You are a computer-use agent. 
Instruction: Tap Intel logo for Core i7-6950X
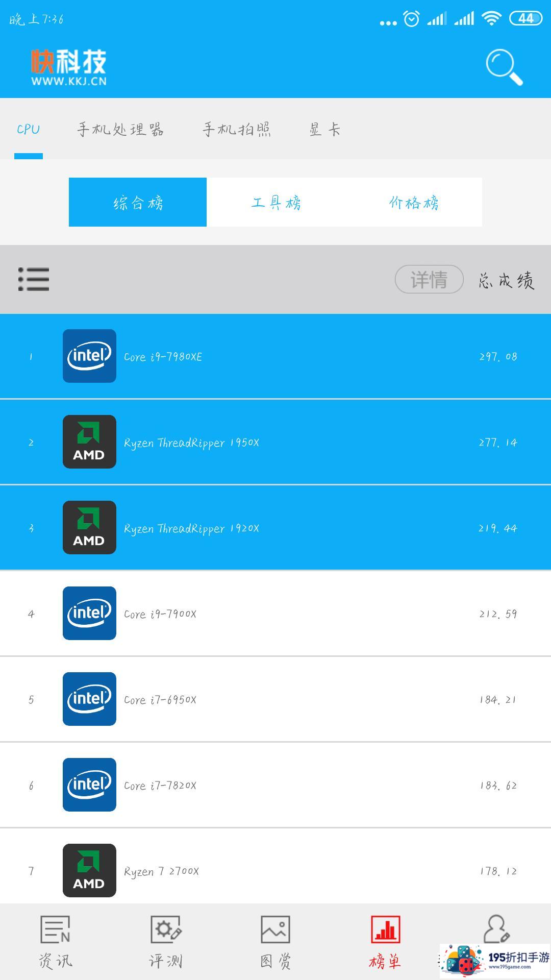[x=89, y=699]
